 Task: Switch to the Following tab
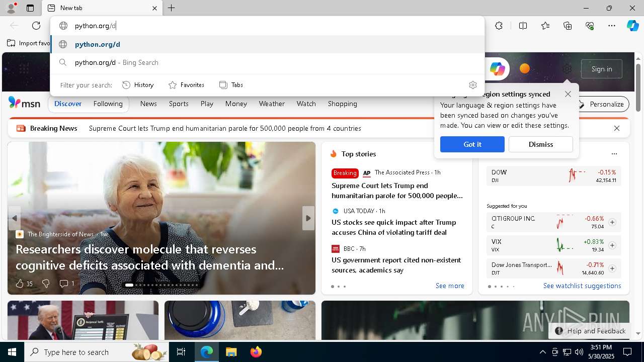[x=108, y=104]
